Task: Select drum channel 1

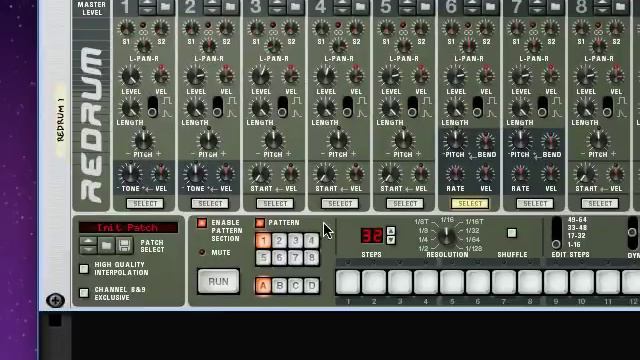Action: tap(145, 203)
